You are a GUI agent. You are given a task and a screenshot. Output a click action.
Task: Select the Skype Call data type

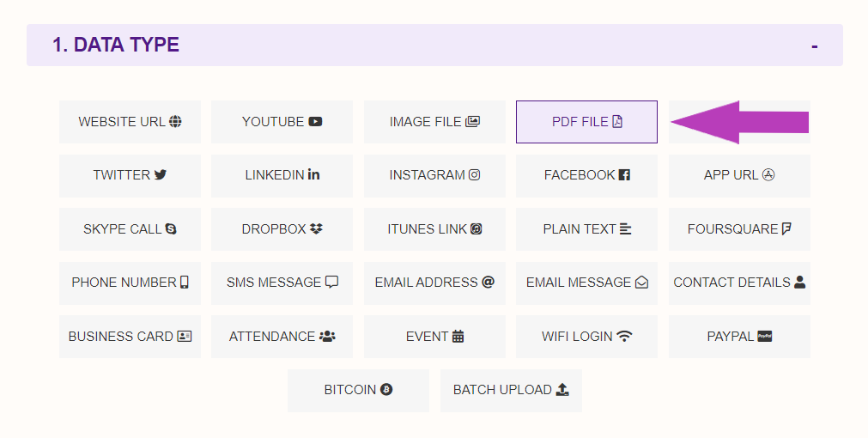point(130,229)
